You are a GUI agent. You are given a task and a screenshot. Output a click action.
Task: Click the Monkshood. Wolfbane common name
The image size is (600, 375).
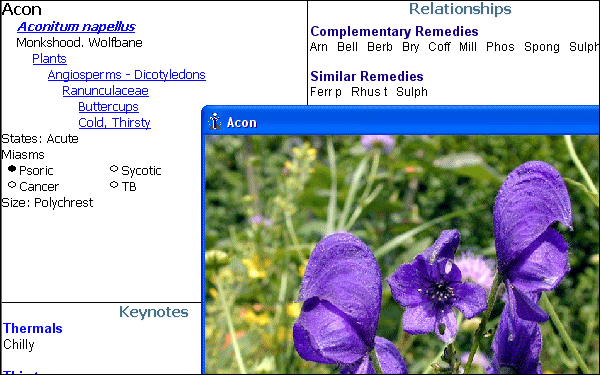(x=79, y=42)
